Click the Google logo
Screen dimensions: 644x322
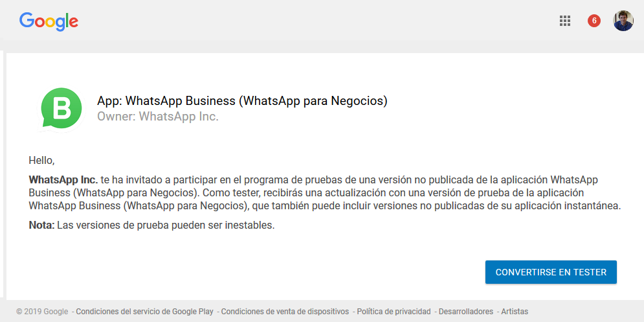49,21
